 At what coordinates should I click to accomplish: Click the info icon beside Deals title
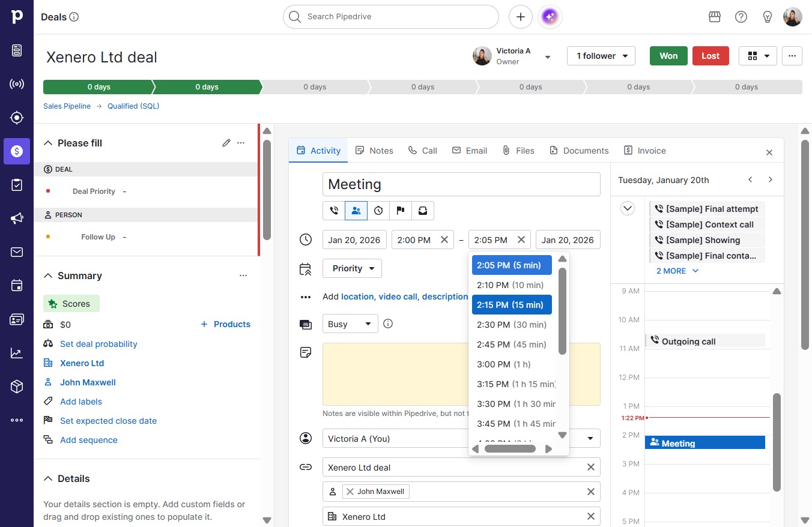tap(74, 17)
